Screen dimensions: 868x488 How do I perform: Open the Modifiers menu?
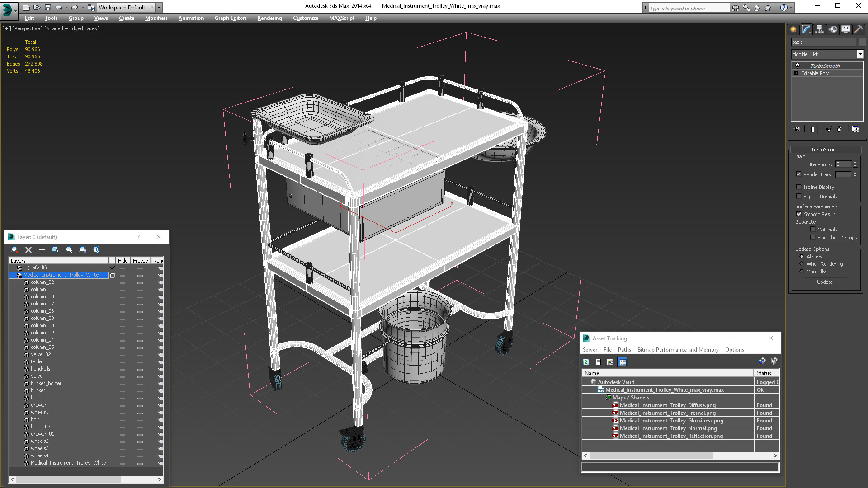[x=156, y=18]
